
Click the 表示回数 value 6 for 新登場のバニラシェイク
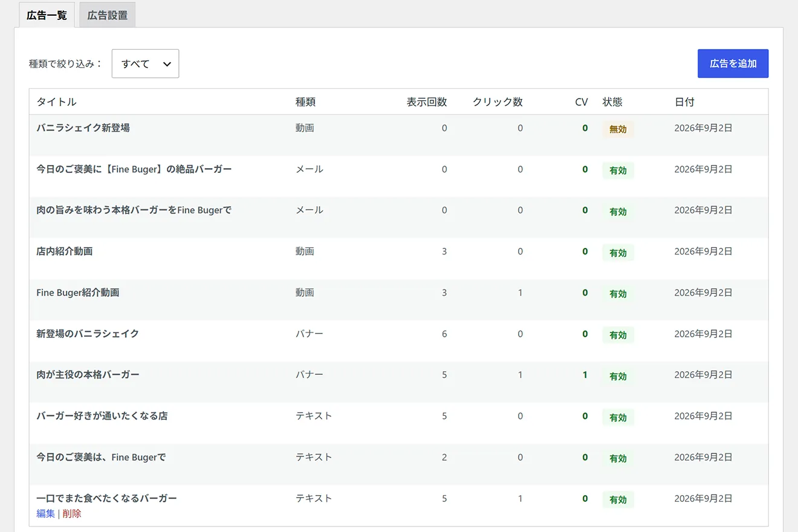tap(444, 334)
